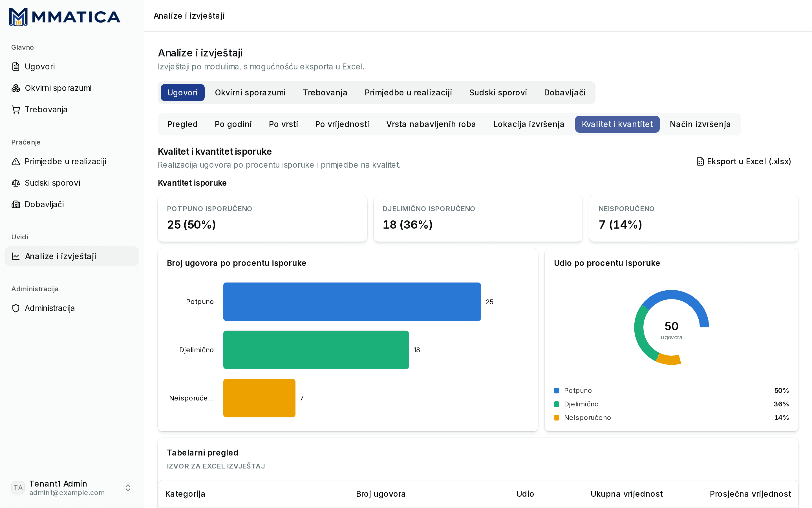Open the Vrsta nabavljenih roba sub-tab
The height and width of the screenshot is (508, 812).
tap(431, 124)
